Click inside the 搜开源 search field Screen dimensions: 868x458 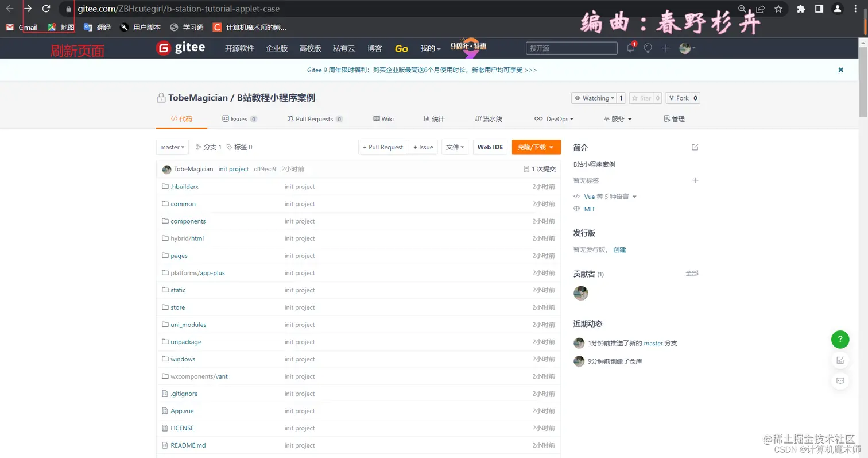[571, 48]
